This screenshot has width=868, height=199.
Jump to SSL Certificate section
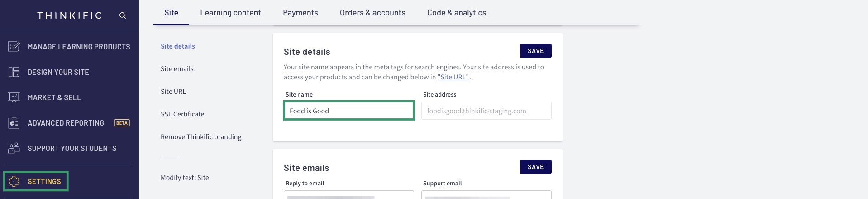[182, 114]
